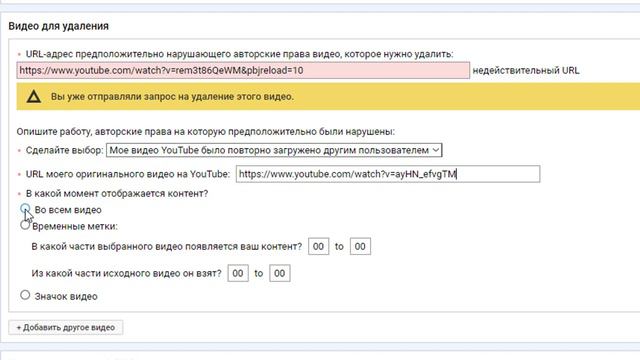Click the 'Из какой части исходного видео' label
Screen dimensions: 640x360
[127, 273]
